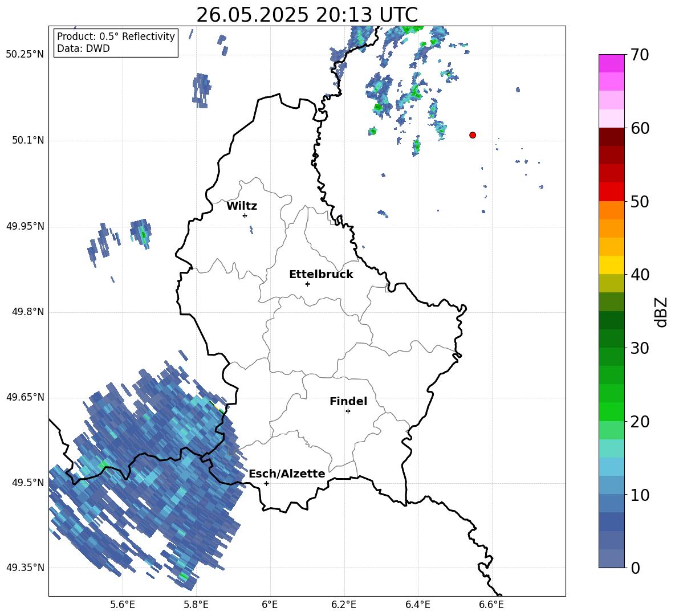Screen dimensions: 675x616
Task: Click the 6.2°E longitude label
Action: 344,605
